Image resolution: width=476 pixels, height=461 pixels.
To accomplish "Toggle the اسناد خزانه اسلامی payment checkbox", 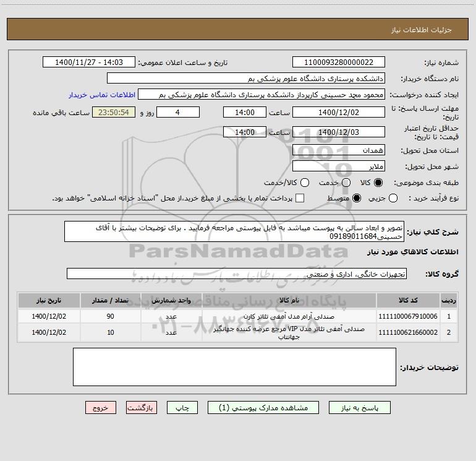I will click(300, 198).
